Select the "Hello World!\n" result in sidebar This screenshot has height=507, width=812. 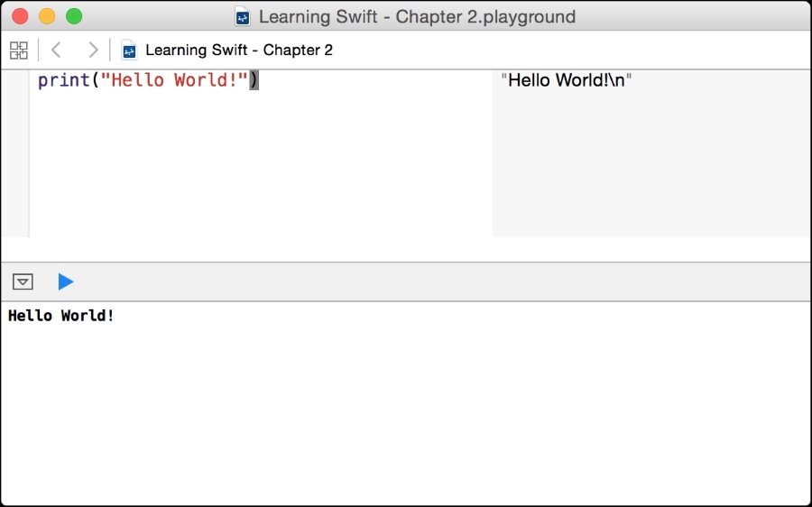coord(567,80)
